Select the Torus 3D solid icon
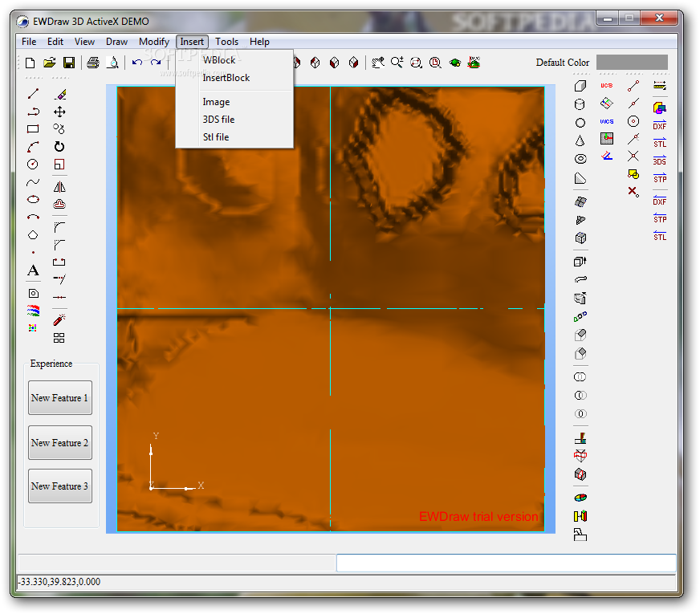The image size is (700, 614). [x=580, y=159]
